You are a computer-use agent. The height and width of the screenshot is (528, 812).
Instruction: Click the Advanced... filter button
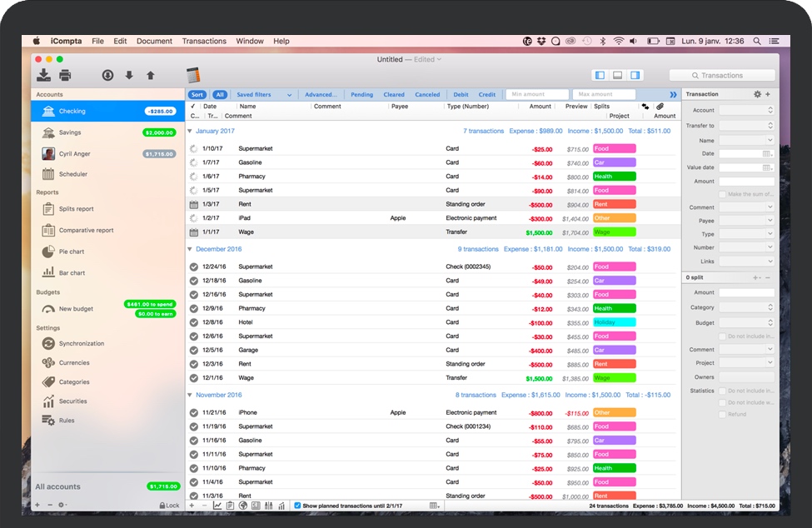[321, 95]
